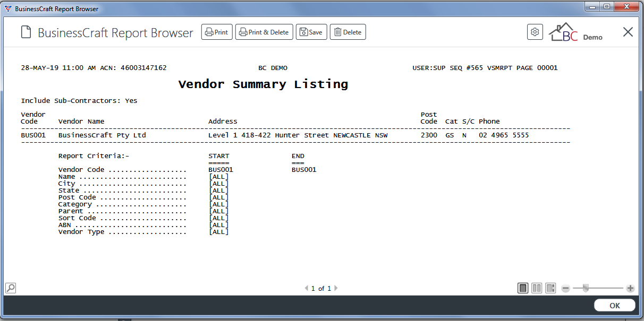Go to previous page arrow

pyautogui.click(x=306, y=288)
